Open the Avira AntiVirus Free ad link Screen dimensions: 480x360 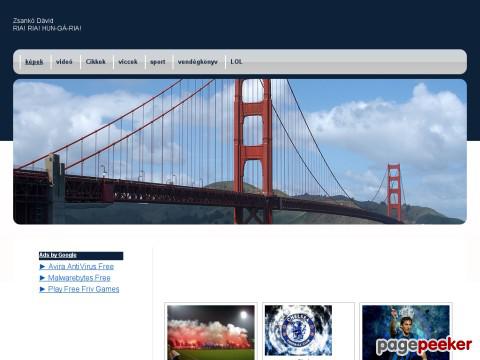pyautogui.click(x=81, y=266)
